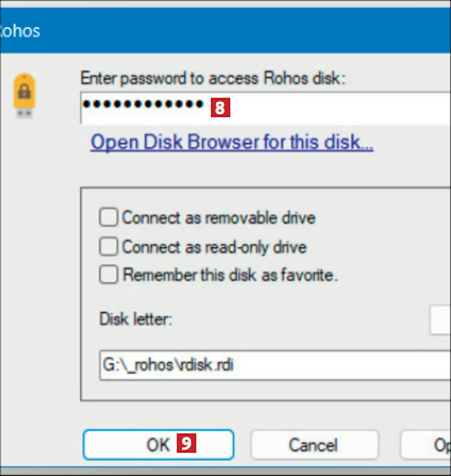The height and width of the screenshot is (476, 451).
Task: Click the Enter password to access label
Action: point(213,78)
